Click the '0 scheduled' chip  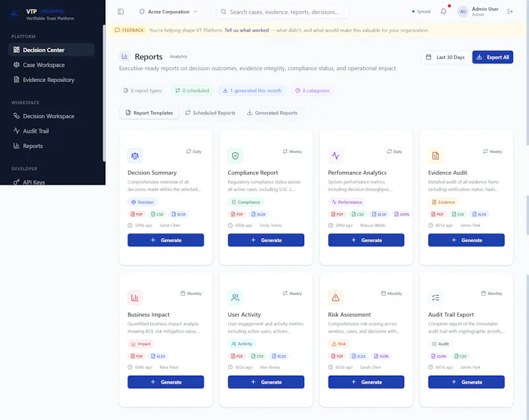pos(192,91)
